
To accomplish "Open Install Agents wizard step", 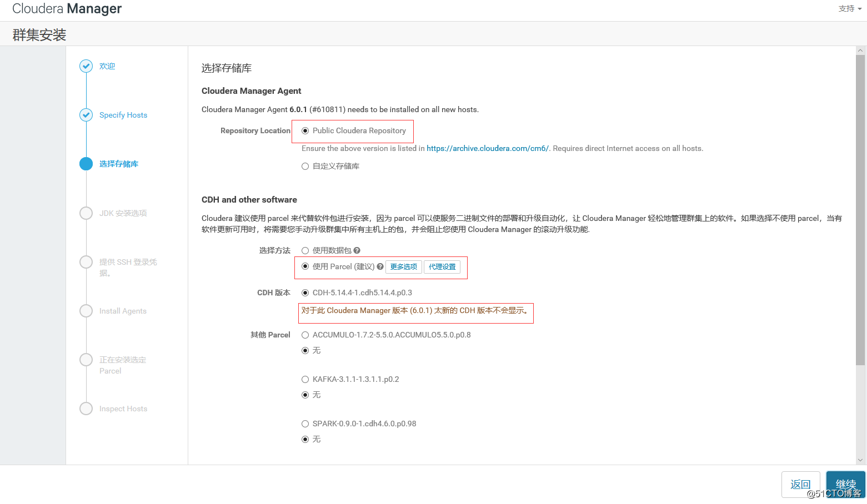I will point(123,311).
